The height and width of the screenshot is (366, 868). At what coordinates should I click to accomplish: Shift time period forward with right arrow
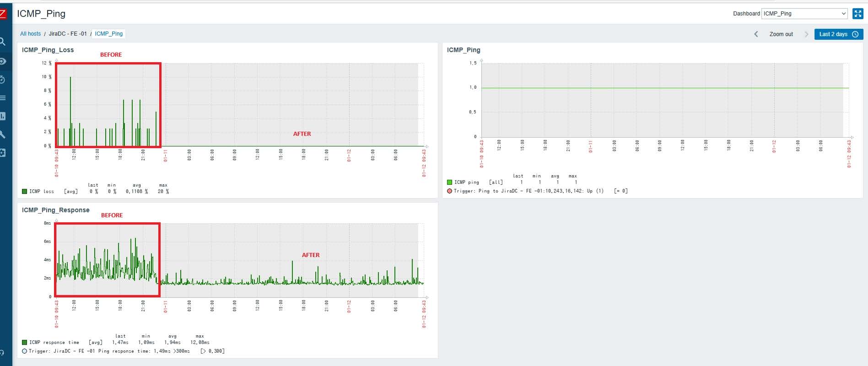pos(806,34)
